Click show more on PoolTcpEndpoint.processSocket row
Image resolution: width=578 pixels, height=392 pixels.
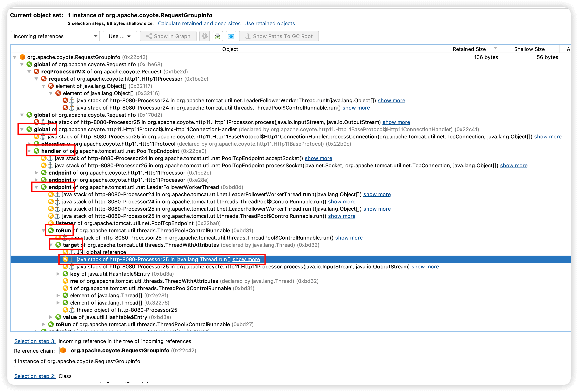click(514, 165)
